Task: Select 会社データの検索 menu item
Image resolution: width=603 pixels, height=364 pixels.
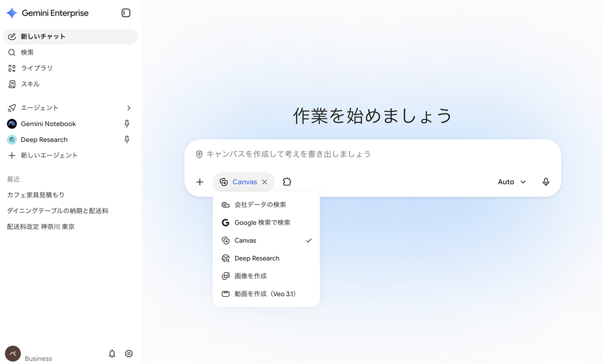Action: point(266,205)
